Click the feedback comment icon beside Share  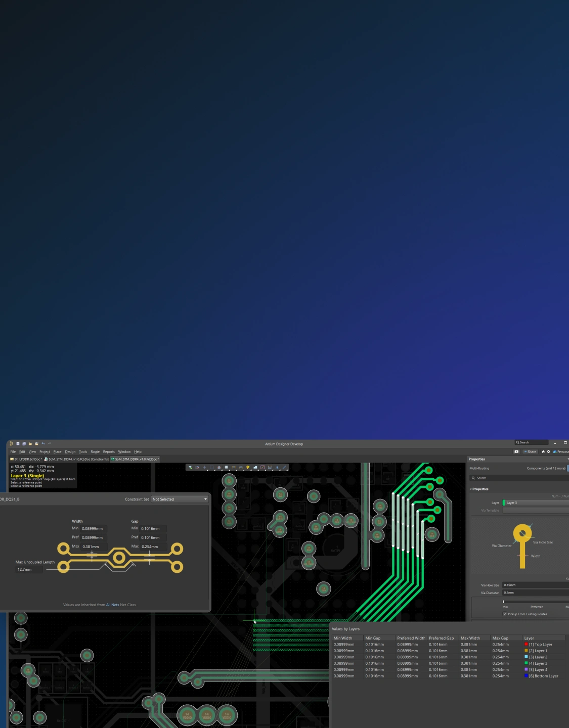516,452
